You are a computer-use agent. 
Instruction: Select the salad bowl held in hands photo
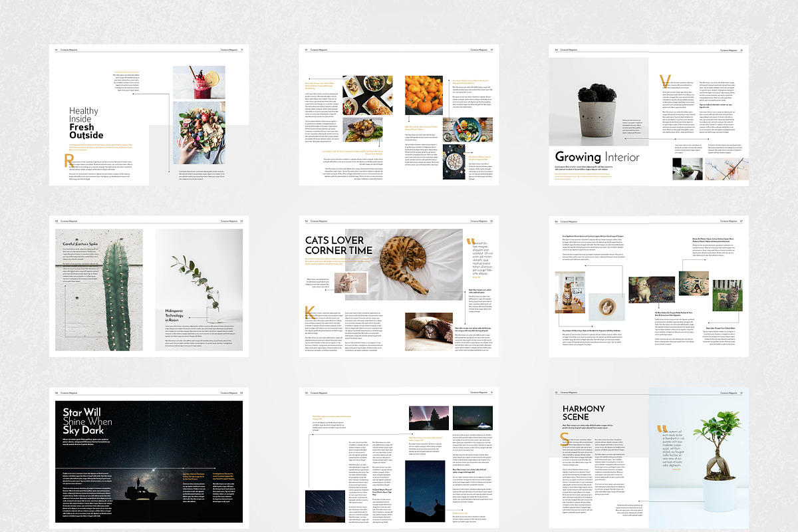199,133
